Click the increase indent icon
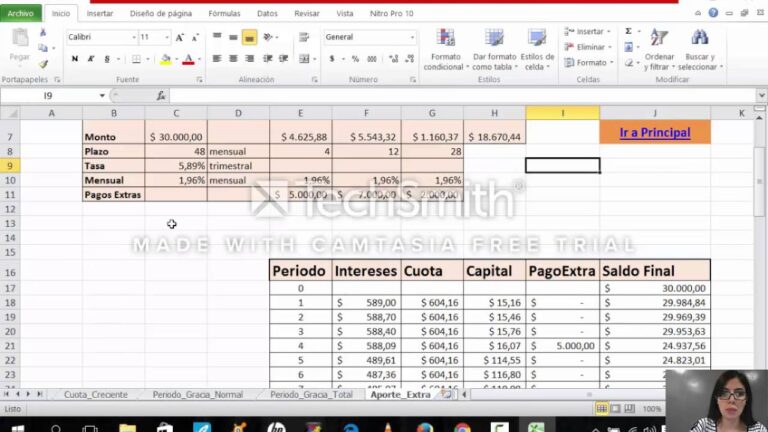This screenshot has width=768, height=432. tap(284, 59)
